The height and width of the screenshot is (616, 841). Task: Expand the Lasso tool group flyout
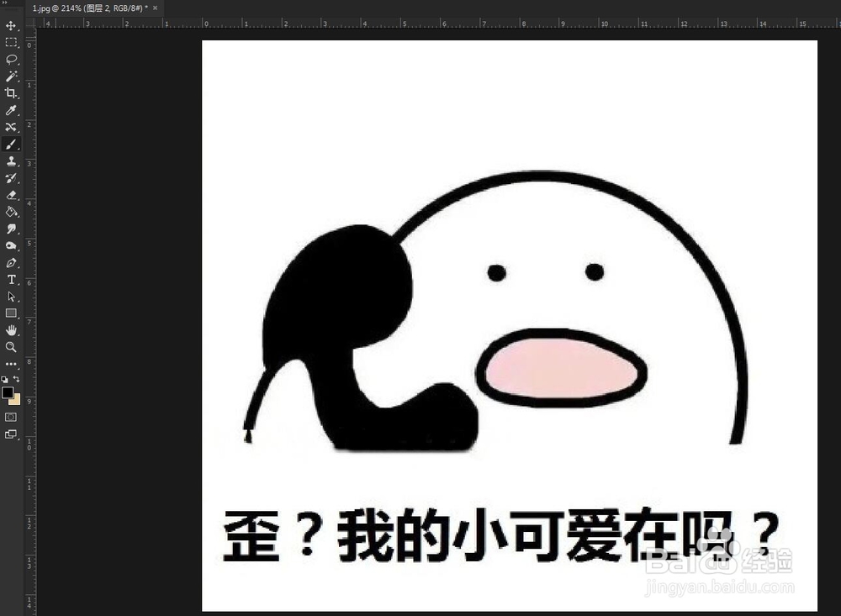coord(18,64)
